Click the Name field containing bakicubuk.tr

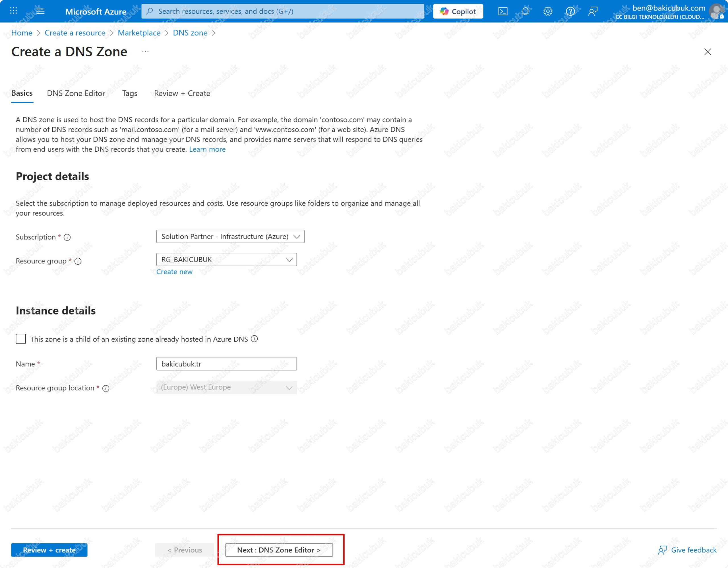click(226, 364)
